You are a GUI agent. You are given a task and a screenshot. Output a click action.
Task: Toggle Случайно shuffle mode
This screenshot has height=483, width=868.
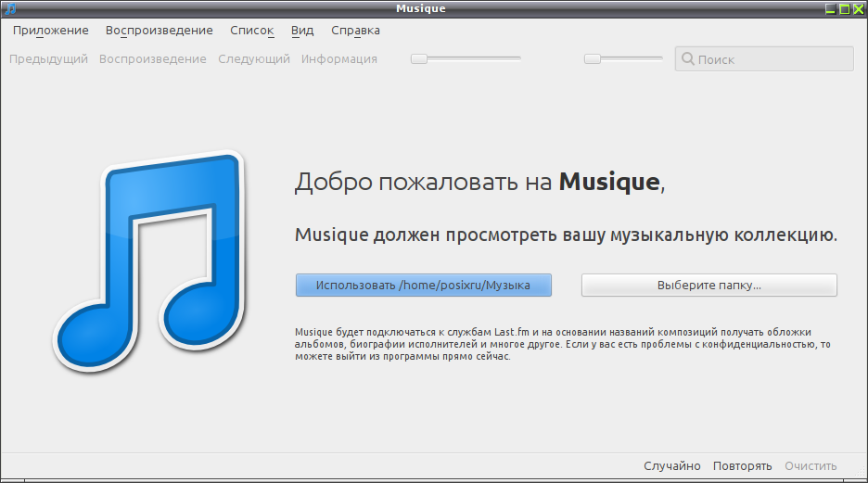[x=672, y=465]
